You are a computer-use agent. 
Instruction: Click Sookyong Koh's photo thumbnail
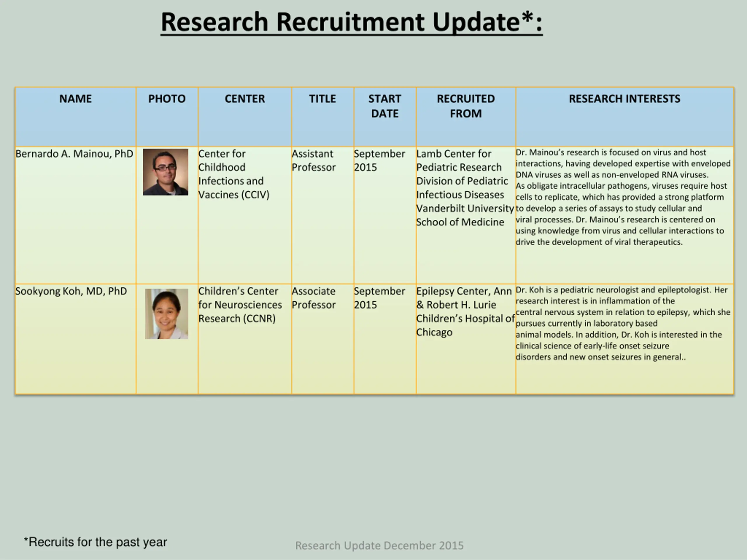point(167,314)
